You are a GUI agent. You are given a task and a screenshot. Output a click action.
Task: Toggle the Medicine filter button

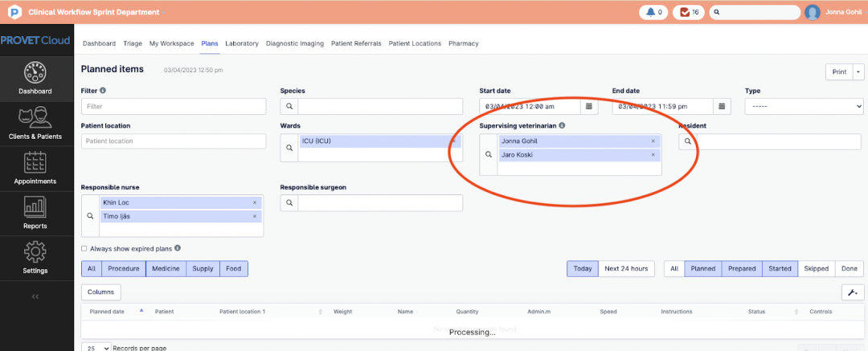pyautogui.click(x=166, y=269)
